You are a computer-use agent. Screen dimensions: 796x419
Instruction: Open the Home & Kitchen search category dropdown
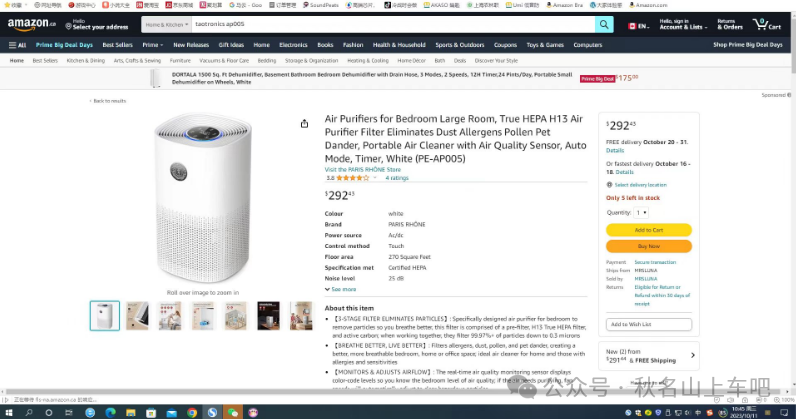[167, 24]
